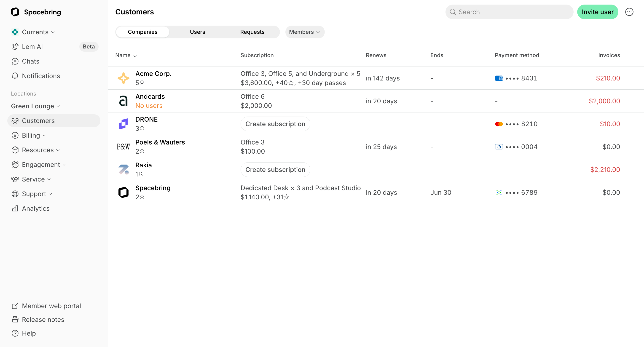This screenshot has height=347, width=644.
Task: Click the Search input field
Action: (509, 12)
